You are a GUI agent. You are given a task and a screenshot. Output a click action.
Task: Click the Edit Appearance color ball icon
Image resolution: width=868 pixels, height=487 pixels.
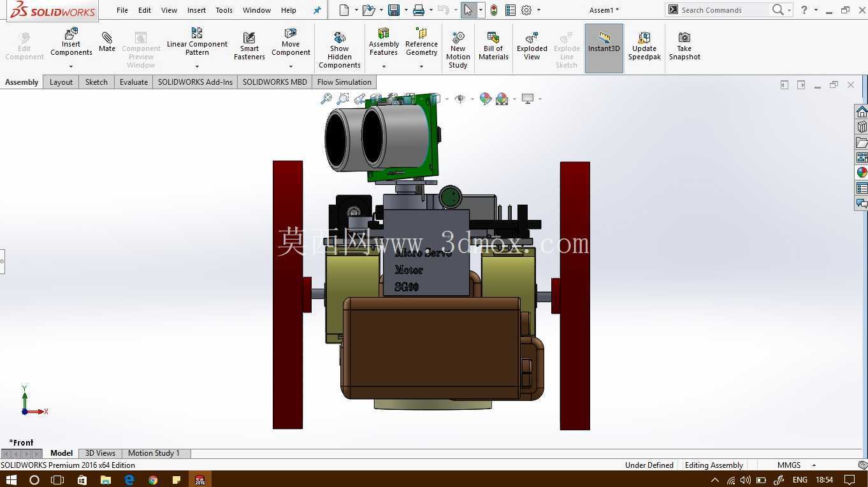point(486,99)
